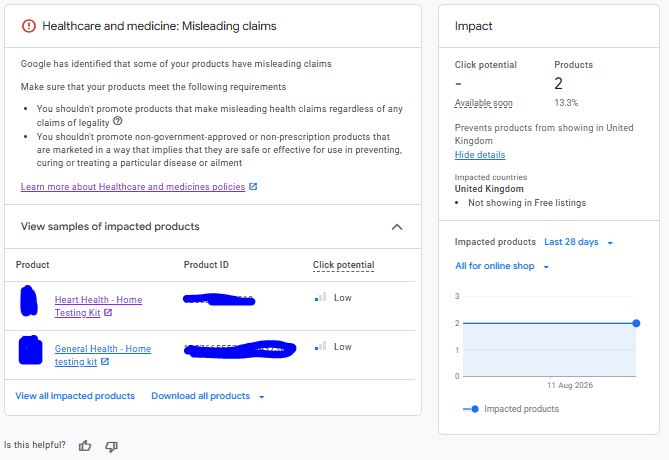Click the Click potential column header
Image resolution: width=669 pixels, height=460 pixels.
point(343,265)
